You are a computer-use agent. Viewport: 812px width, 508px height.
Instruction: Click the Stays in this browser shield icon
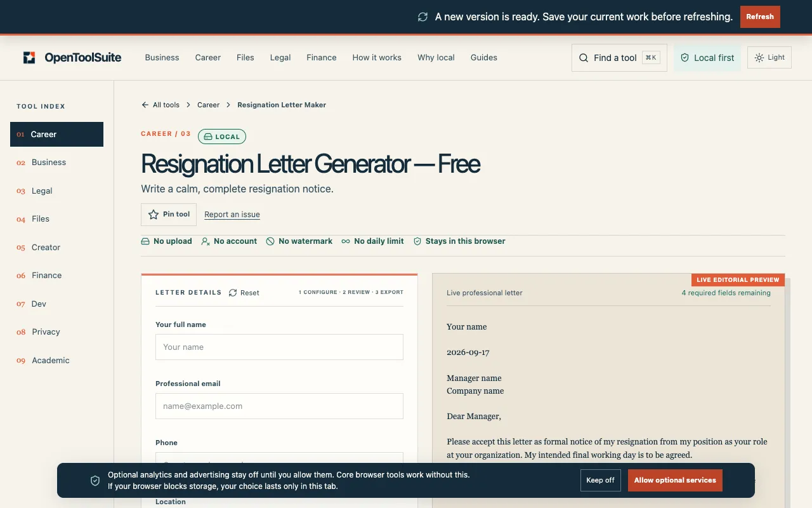pyautogui.click(x=417, y=241)
